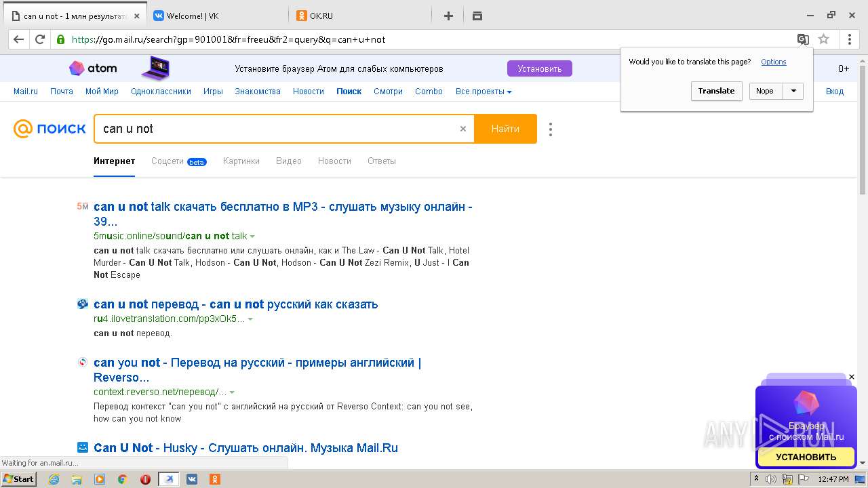Click the browser address bar URL
The image size is (868, 488).
tap(229, 39)
